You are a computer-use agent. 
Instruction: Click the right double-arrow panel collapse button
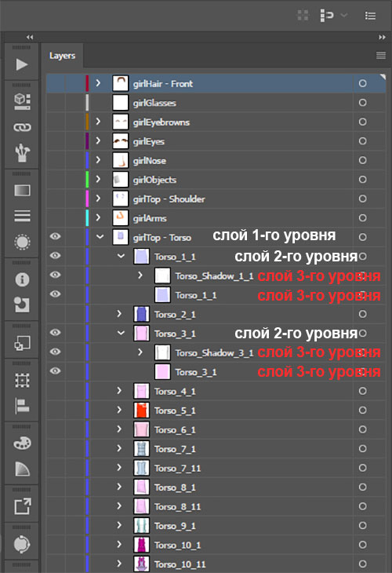point(382,37)
